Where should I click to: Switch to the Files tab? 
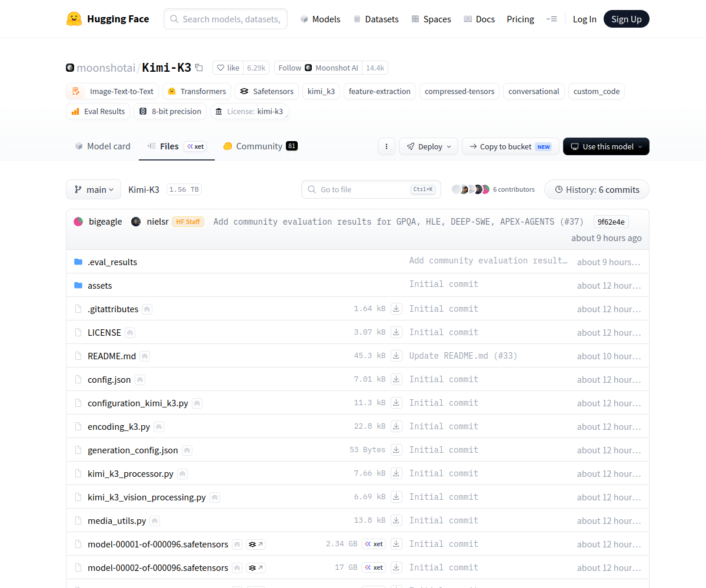point(176,146)
